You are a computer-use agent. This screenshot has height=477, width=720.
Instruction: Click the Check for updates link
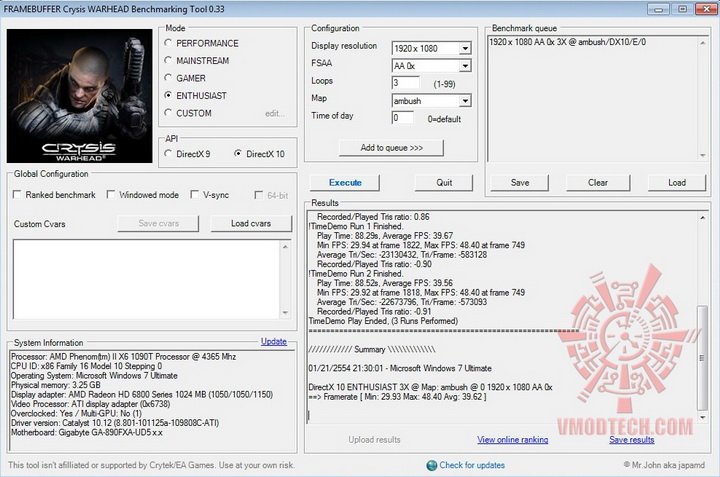point(472,465)
